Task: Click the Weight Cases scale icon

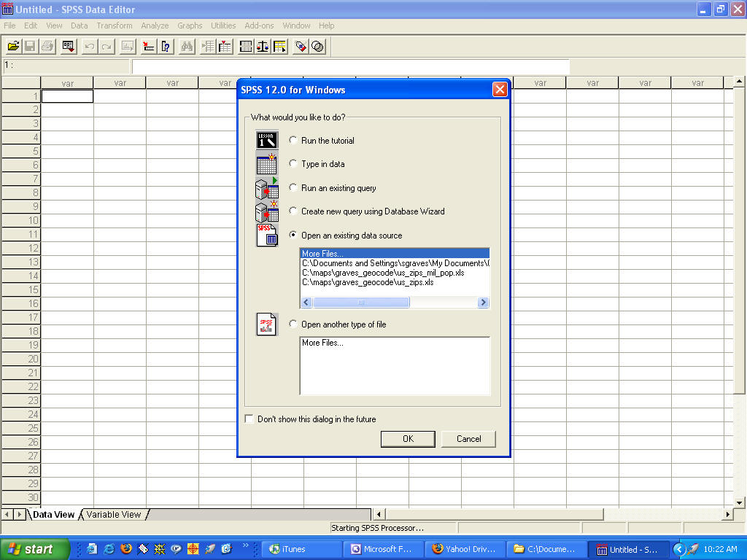Action: click(263, 46)
